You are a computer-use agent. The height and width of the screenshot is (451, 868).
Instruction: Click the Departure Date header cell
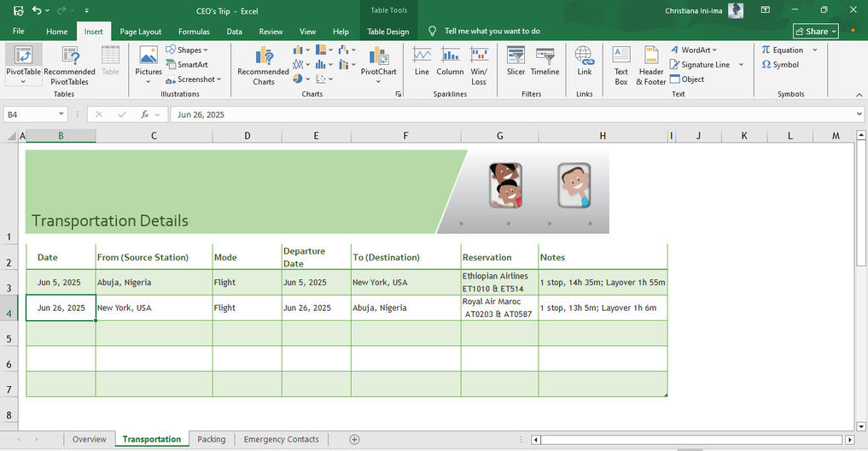(316, 256)
